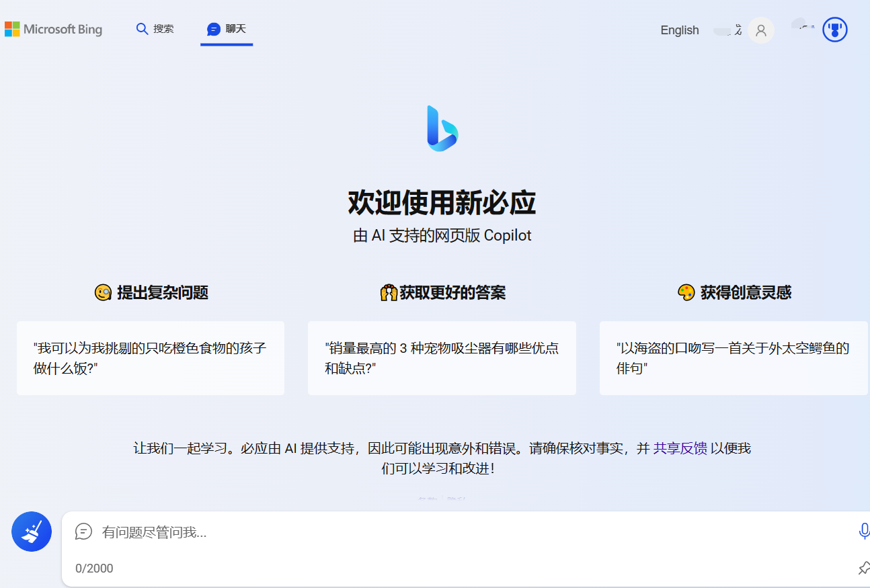Click the 提出复杂问题 heading
Image resolution: width=870 pixels, height=588 pixels.
(151, 292)
